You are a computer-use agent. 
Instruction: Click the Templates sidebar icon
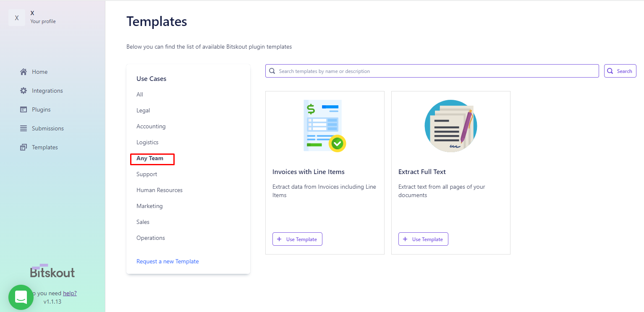pos(24,147)
